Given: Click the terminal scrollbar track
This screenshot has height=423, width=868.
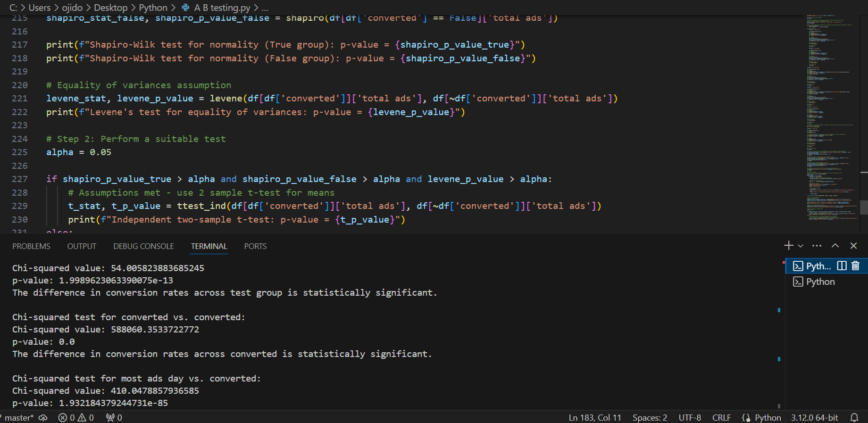Looking at the screenshot, I should click(779, 332).
